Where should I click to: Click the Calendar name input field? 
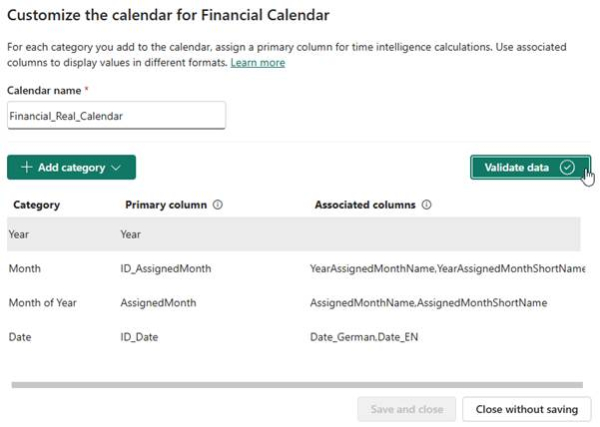[116, 116]
